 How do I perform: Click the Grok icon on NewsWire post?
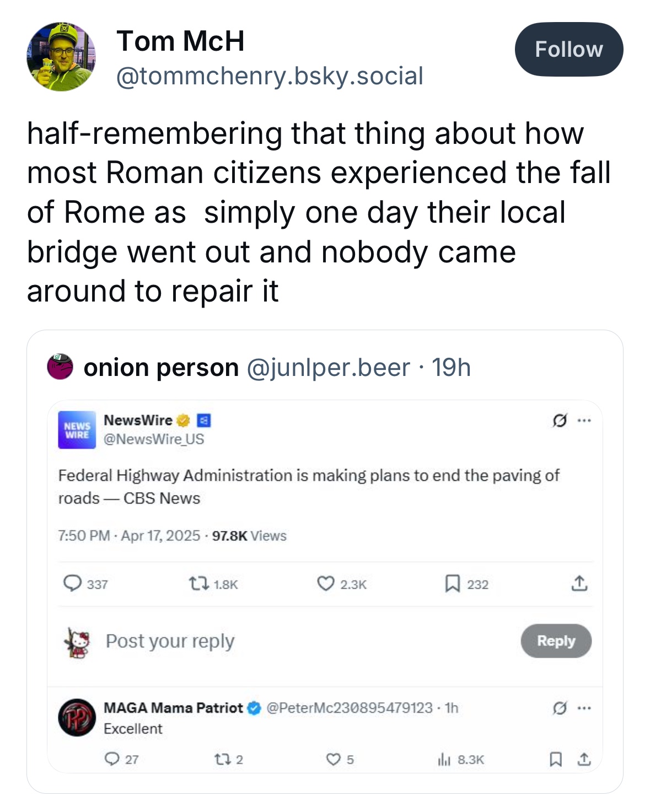tap(559, 421)
